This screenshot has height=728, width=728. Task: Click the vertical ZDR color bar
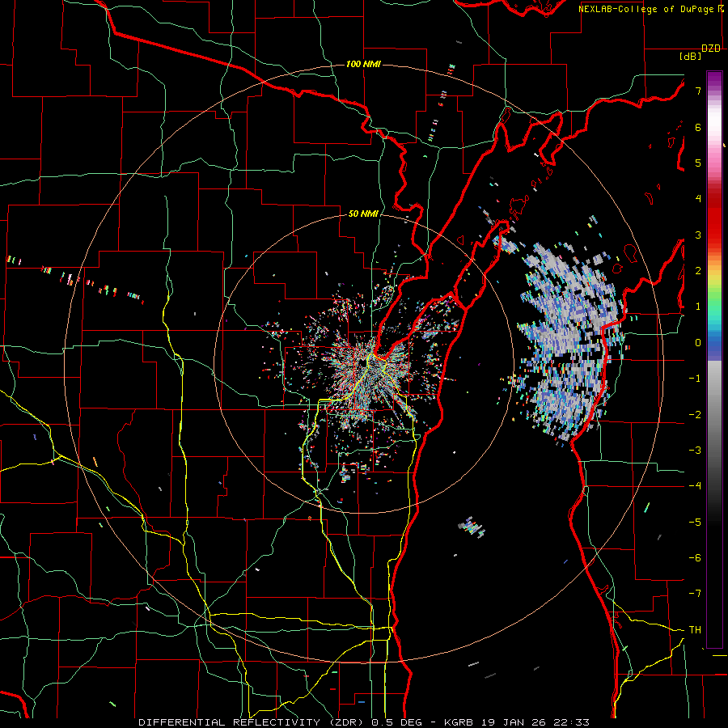click(714, 359)
